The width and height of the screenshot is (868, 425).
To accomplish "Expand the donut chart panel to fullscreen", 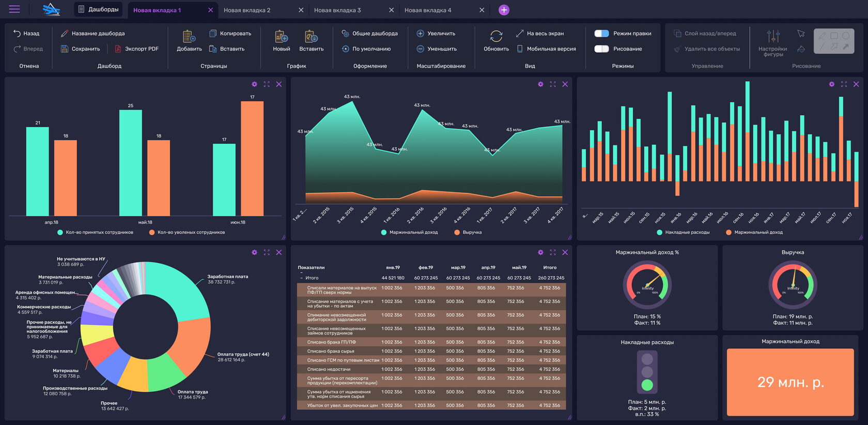I will (x=267, y=252).
